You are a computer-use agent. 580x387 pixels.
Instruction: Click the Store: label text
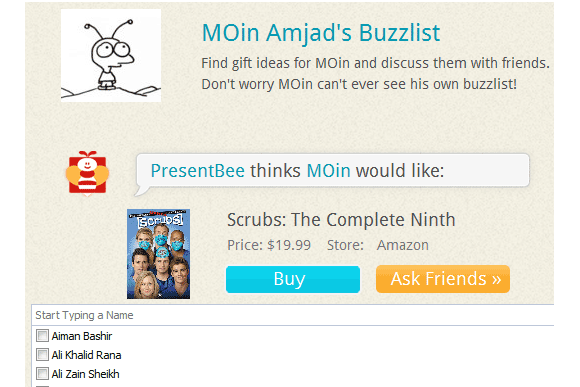[x=345, y=245]
